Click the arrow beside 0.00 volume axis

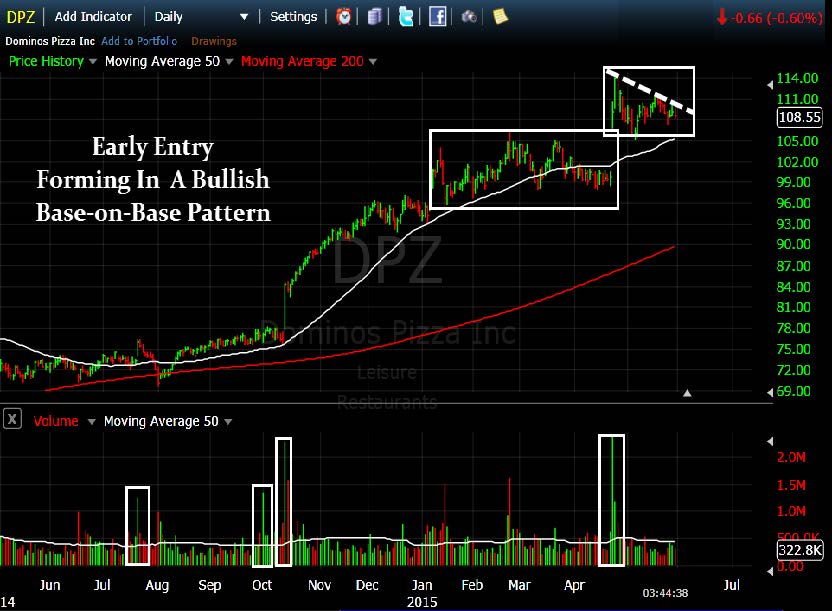pos(770,571)
